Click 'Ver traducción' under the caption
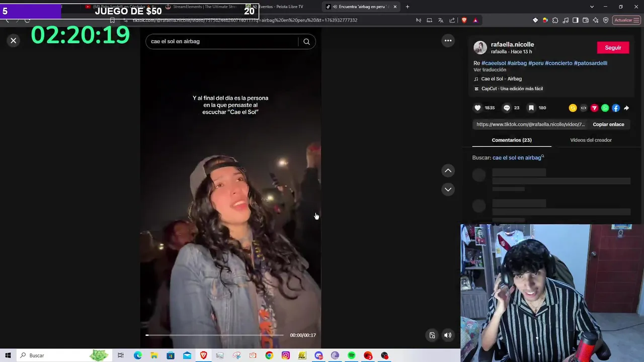The image size is (644, 362). click(490, 70)
